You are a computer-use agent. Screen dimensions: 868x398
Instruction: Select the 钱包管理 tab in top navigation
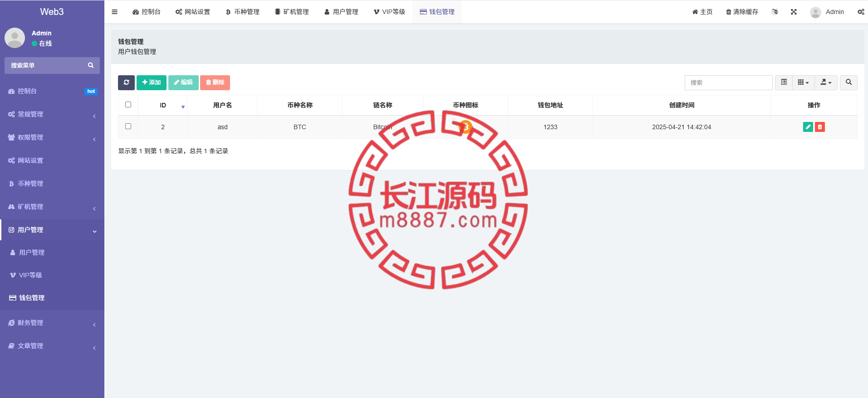point(437,12)
